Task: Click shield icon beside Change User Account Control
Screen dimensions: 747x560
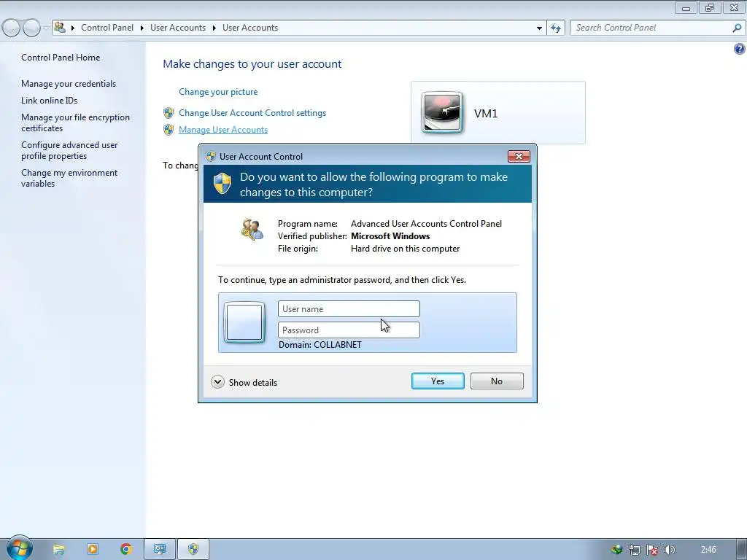Action: click(x=169, y=113)
